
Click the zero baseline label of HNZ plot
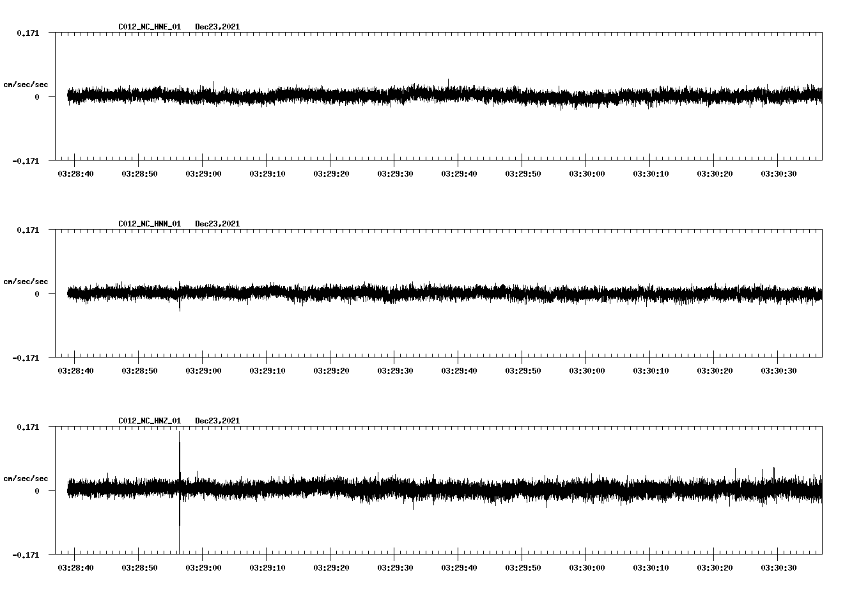(x=37, y=491)
